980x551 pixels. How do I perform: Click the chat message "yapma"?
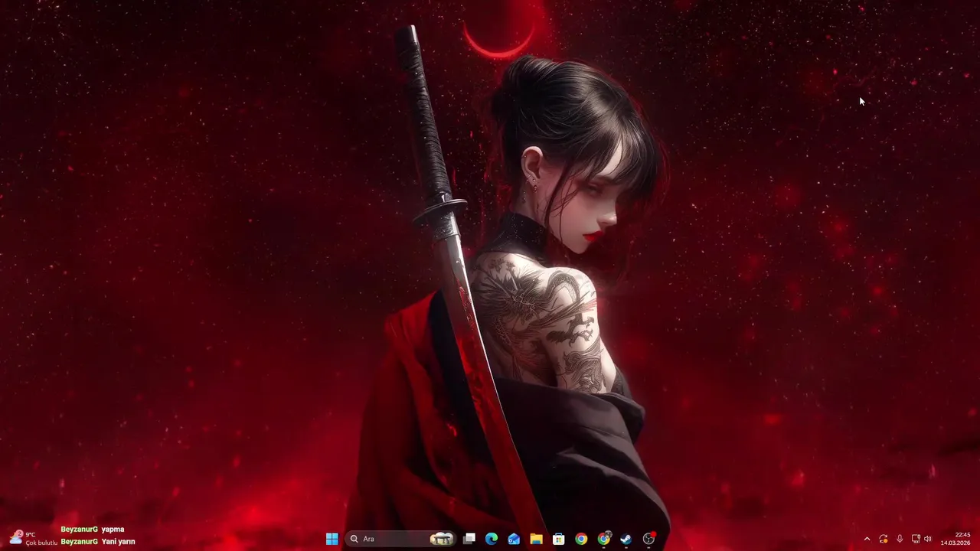click(113, 529)
